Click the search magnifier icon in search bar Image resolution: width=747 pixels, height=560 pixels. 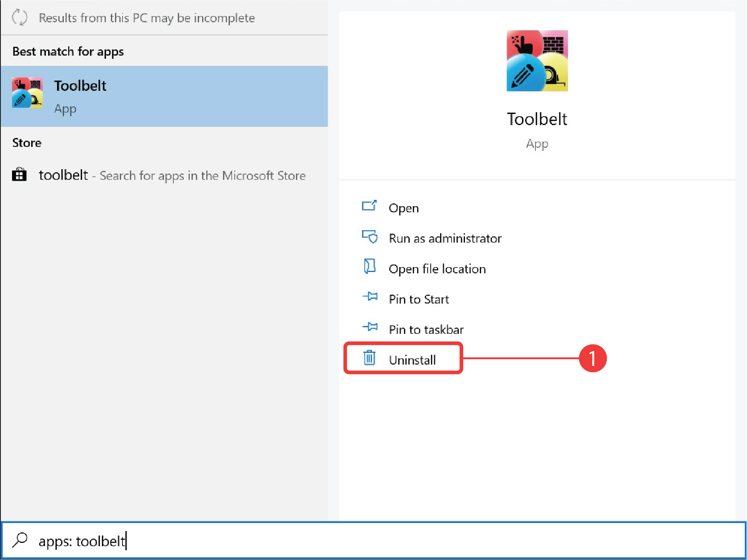(20, 541)
